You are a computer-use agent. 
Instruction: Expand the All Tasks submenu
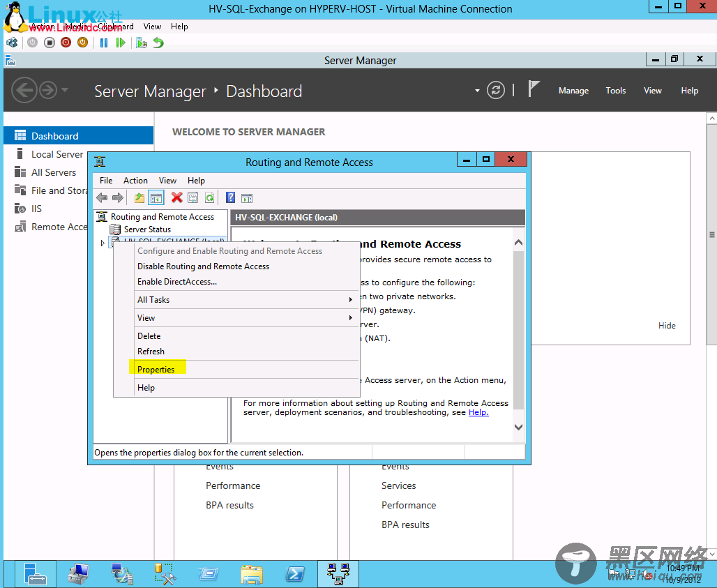(236, 300)
